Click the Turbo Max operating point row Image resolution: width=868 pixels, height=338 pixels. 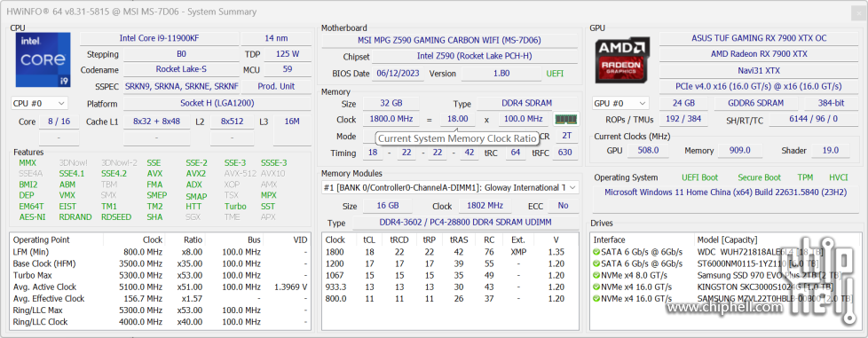(160, 275)
